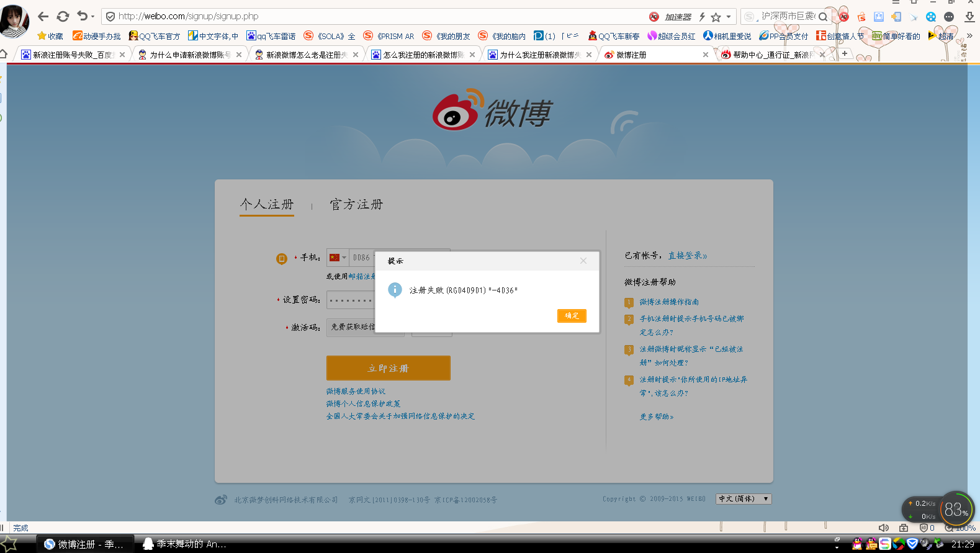Click the 360 colorful ball tray icon
Image resolution: width=980 pixels, height=553 pixels.
click(898, 544)
